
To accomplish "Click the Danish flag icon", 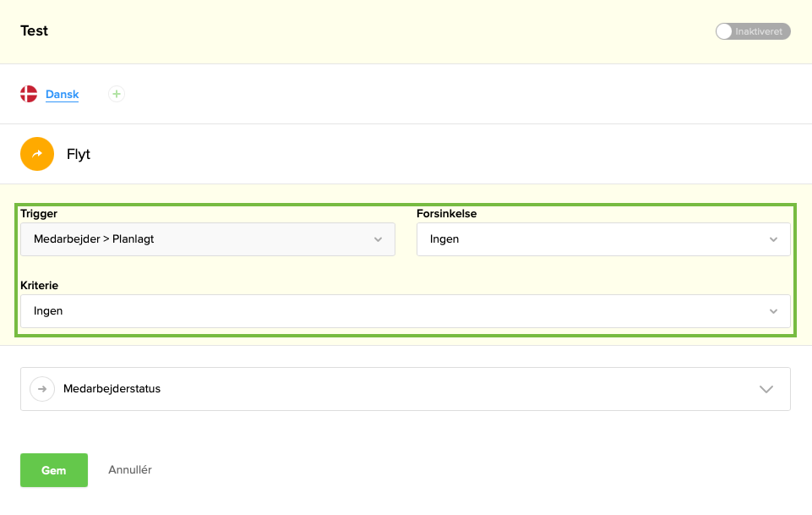I will (28, 94).
